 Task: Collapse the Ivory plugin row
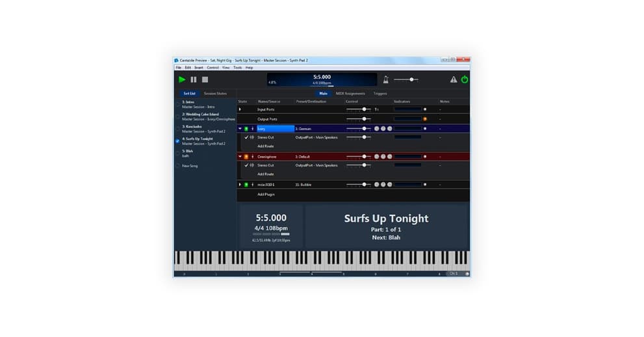tap(240, 129)
